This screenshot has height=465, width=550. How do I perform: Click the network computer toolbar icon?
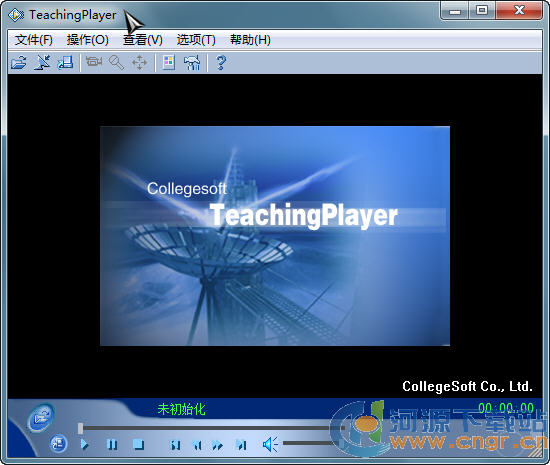65,63
